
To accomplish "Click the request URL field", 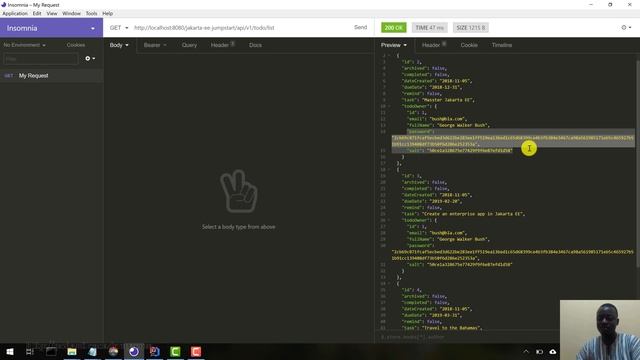I will [241, 28].
